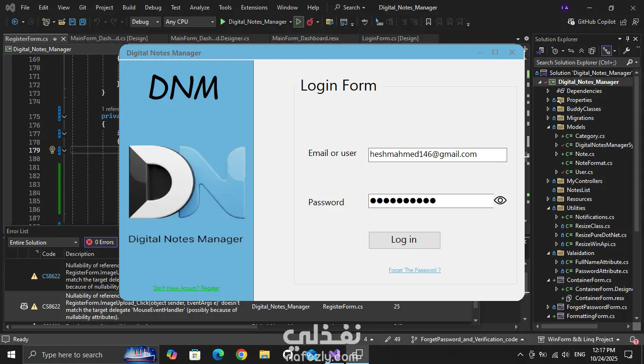Select Note.cs in Solution Explorer
This screenshot has width=644, height=364.
click(x=584, y=154)
